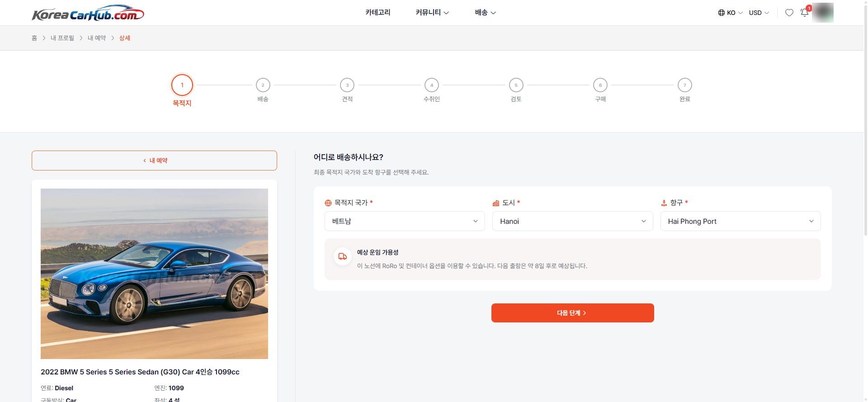Click the truck icon in freight availability box
868x402 pixels.
coord(343,256)
